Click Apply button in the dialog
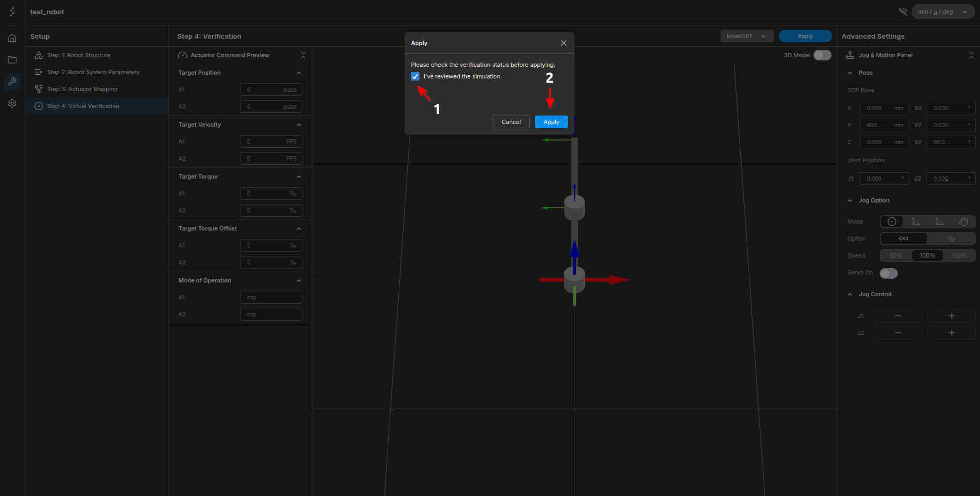 pyautogui.click(x=551, y=122)
